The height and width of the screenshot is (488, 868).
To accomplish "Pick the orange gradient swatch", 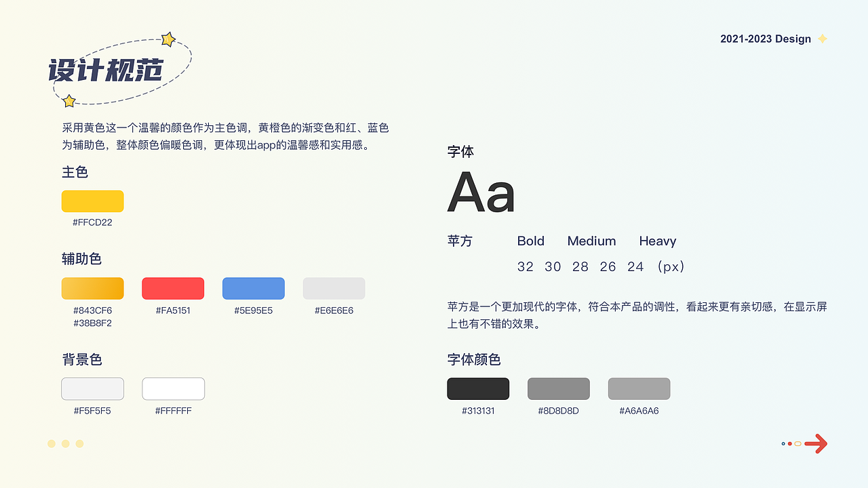I will click(92, 288).
